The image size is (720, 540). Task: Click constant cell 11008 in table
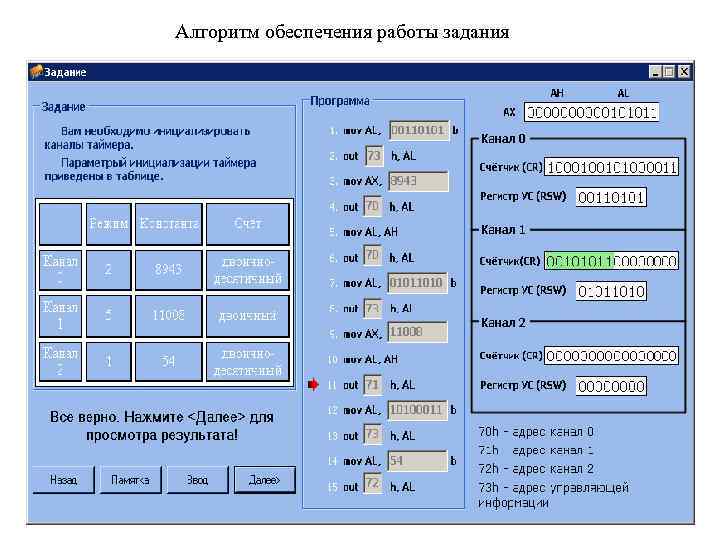(x=169, y=315)
